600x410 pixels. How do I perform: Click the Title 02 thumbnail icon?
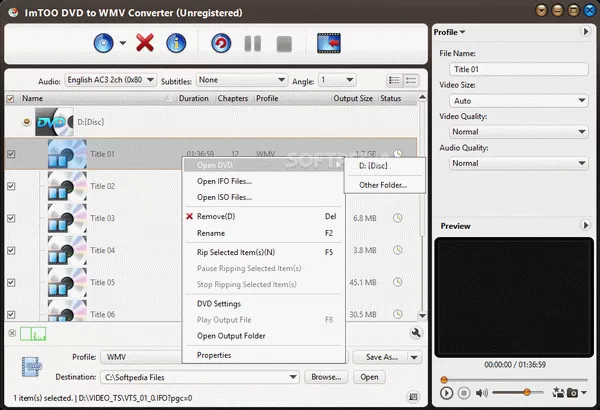point(67,186)
